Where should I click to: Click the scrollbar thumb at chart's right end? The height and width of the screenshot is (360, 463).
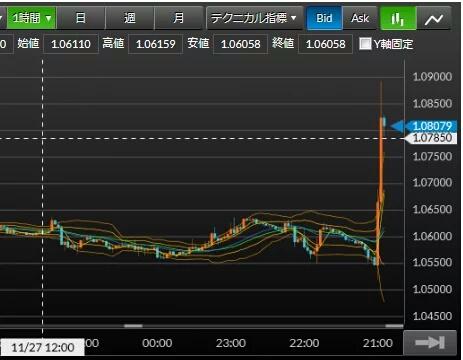pyautogui.click(x=394, y=326)
